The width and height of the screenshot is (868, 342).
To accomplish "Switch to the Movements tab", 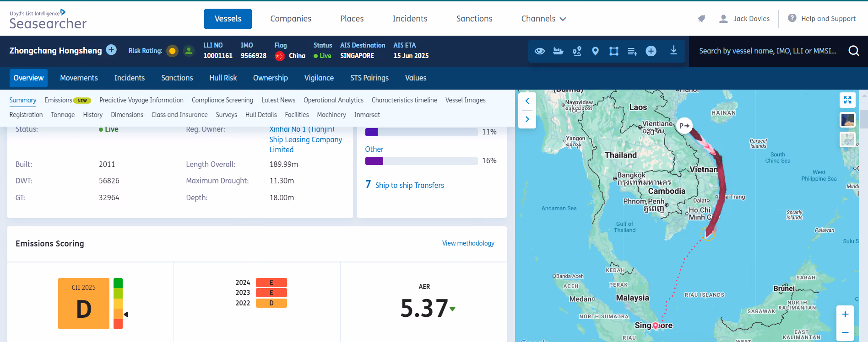I will (x=79, y=78).
